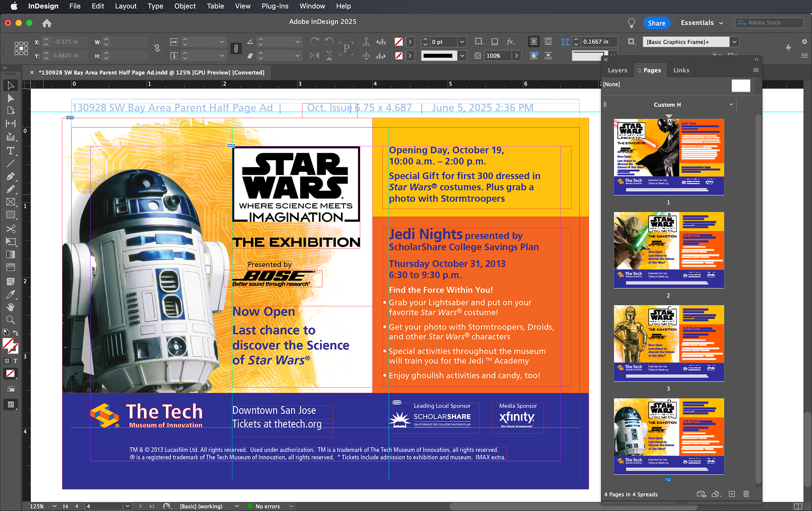The image size is (812, 511).
Task: Click the fill color swatch in control bar
Action: point(398,42)
